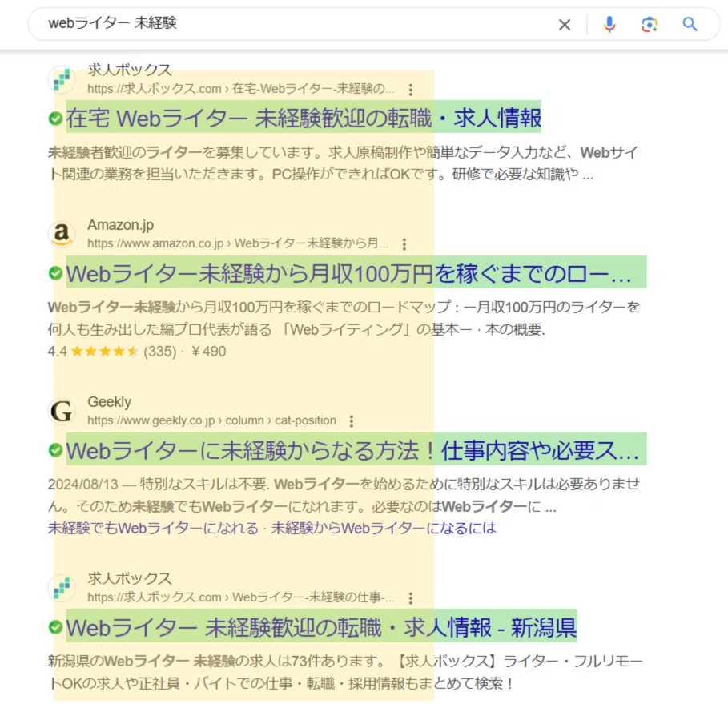
Task: Open three-dot menu for Amazon result
Action: (x=404, y=244)
